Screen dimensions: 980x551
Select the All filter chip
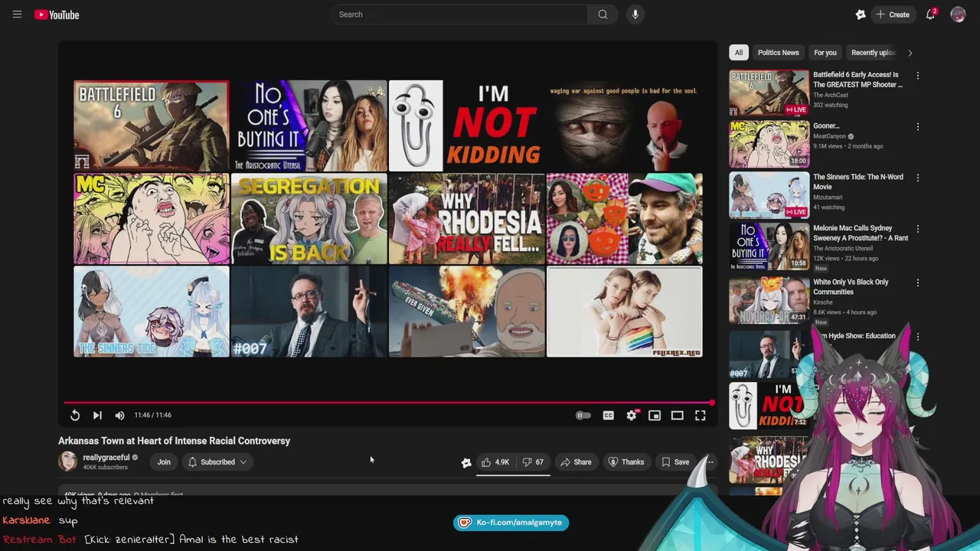[738, 53]
